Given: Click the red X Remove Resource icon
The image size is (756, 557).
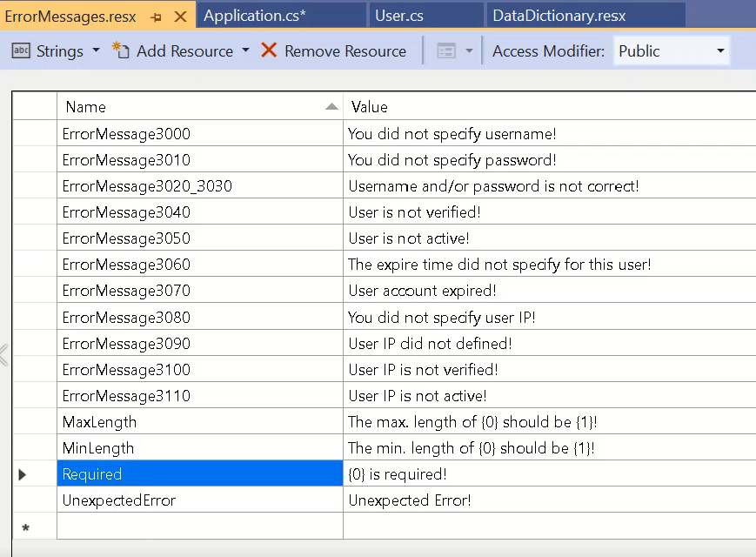Looking at the screenshot, I should [269, 50].
